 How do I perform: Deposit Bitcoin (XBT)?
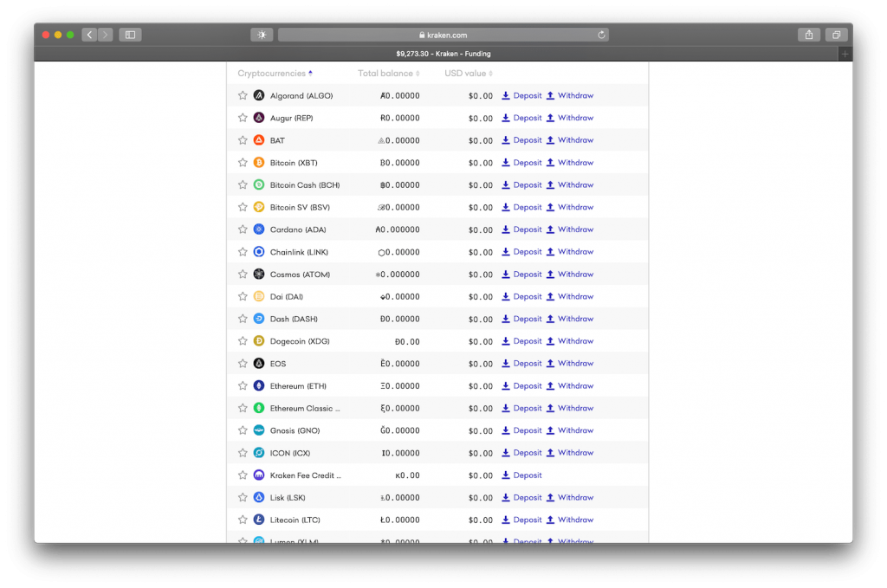(x=521, y=162)
